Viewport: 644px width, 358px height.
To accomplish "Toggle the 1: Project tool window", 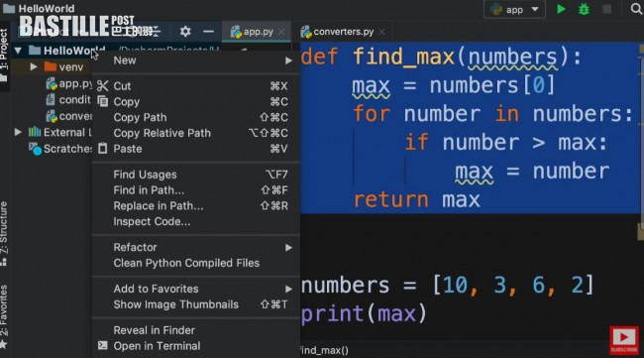I will pos(4,55).
